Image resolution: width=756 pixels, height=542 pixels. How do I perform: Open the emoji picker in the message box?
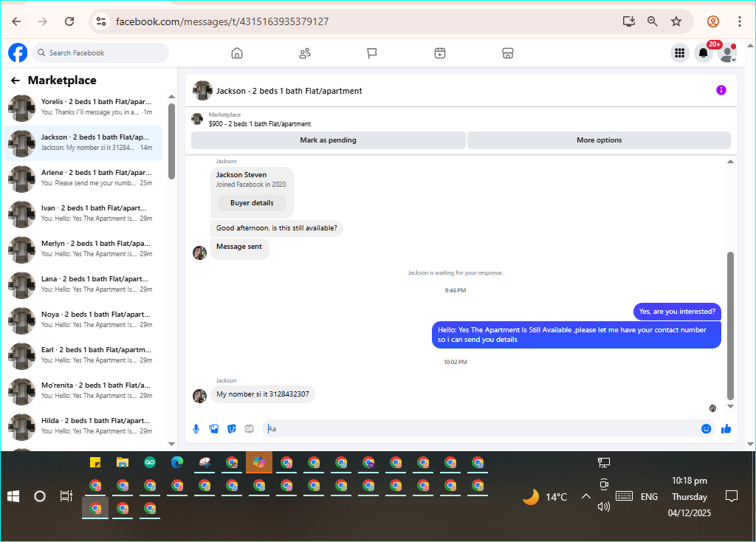pyautogui.click(x=706, y=429)
